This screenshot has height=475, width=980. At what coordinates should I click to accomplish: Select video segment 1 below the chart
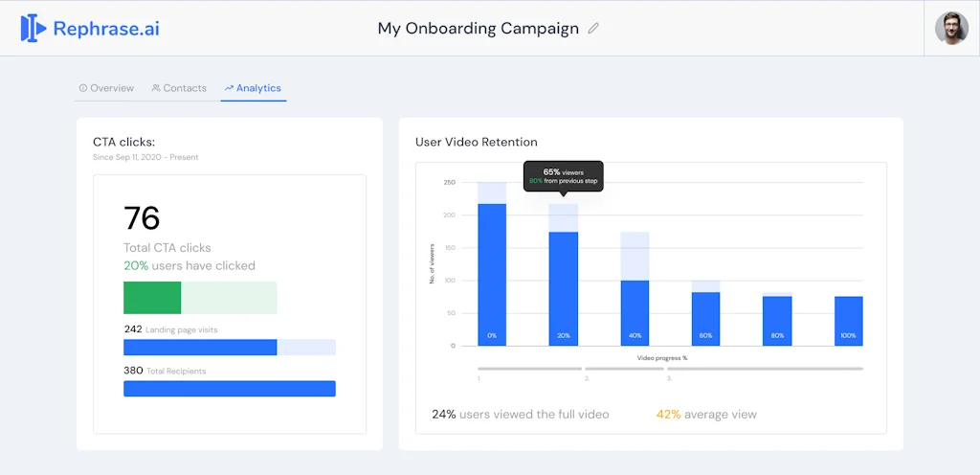pyautogui.click(x=529, y=369)
